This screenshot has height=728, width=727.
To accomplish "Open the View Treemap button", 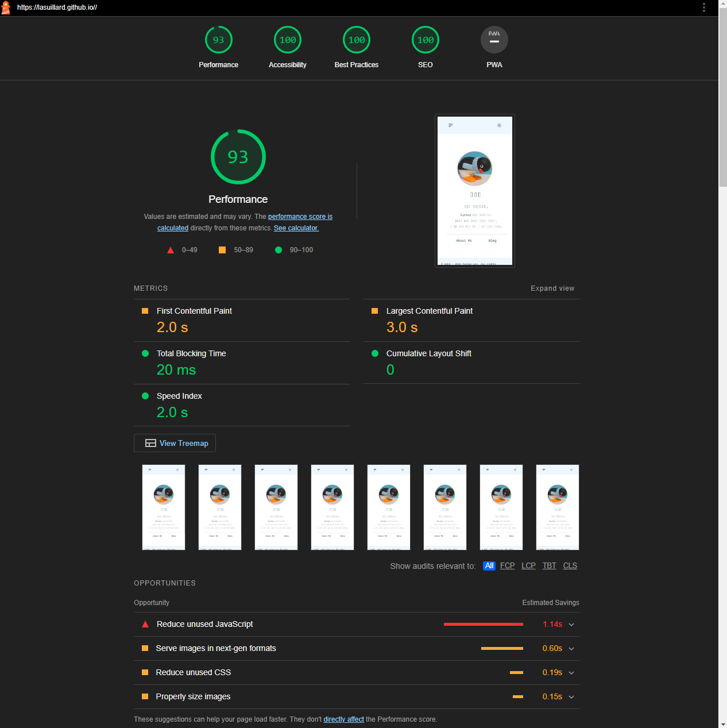I will coord(175,443).
